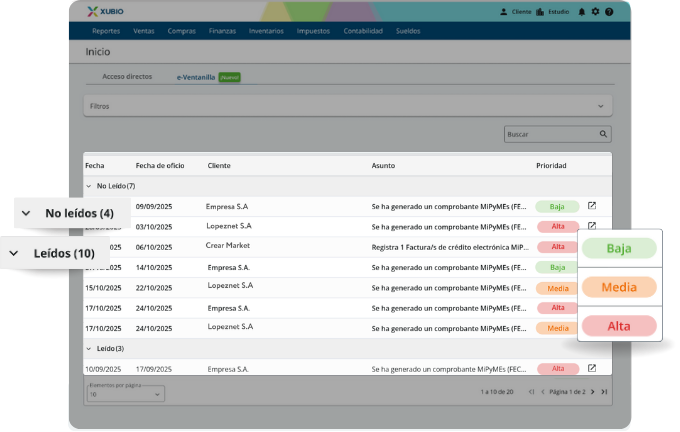Image resolution: width=680 pixels, height=432 pixels.
Task: Open the Empresa S.A 09/09/2025 notice externally
Action: 592,206
